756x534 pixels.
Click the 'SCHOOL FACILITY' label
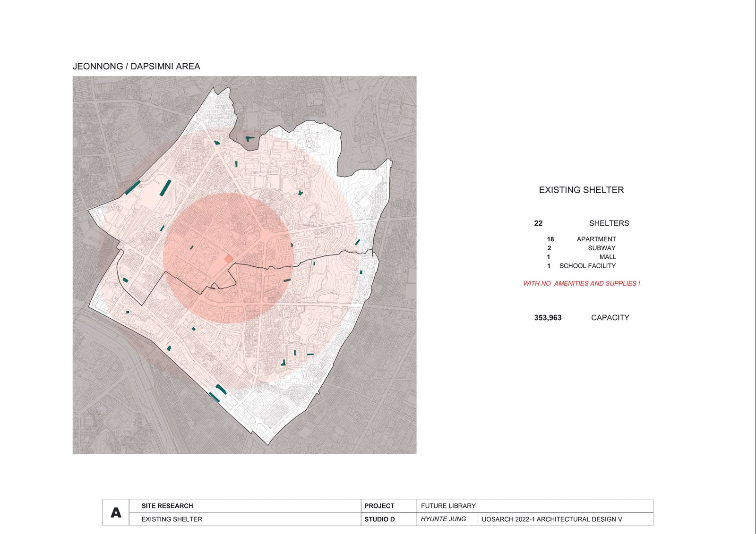click(x=588, y=266)
